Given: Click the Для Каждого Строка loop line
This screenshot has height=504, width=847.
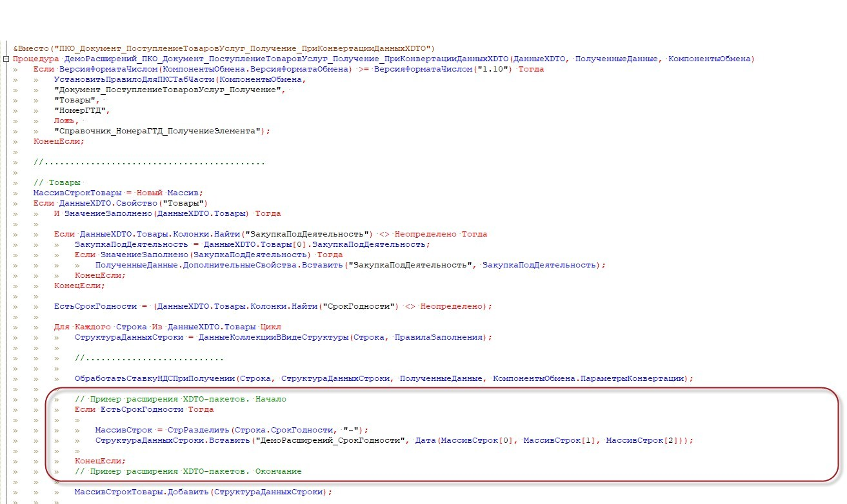Looking at the screenshot, I should [168, 327].
